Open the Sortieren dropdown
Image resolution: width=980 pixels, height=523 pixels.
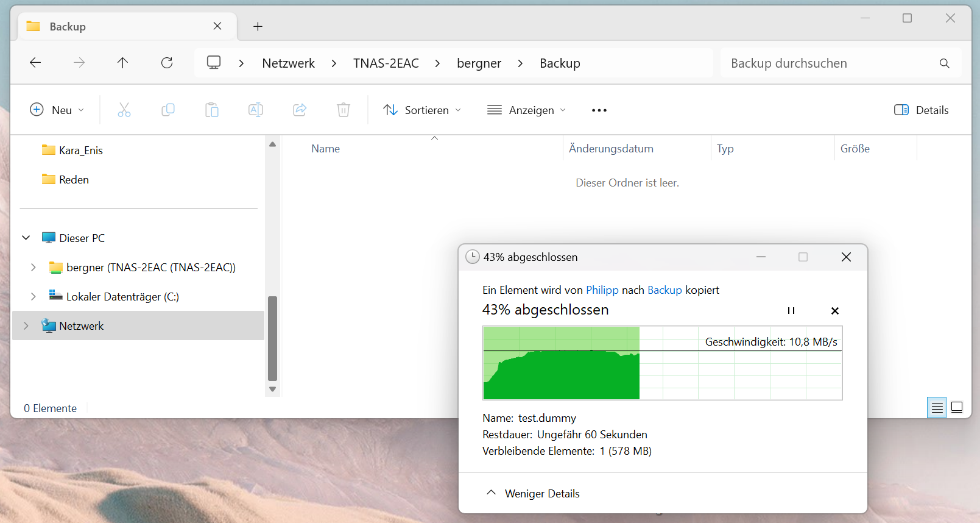point(422,110)
